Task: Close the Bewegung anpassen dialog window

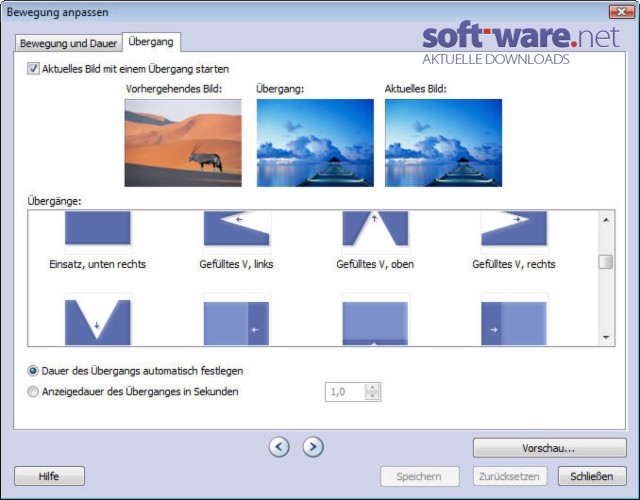Action: [x=621, y=12]
